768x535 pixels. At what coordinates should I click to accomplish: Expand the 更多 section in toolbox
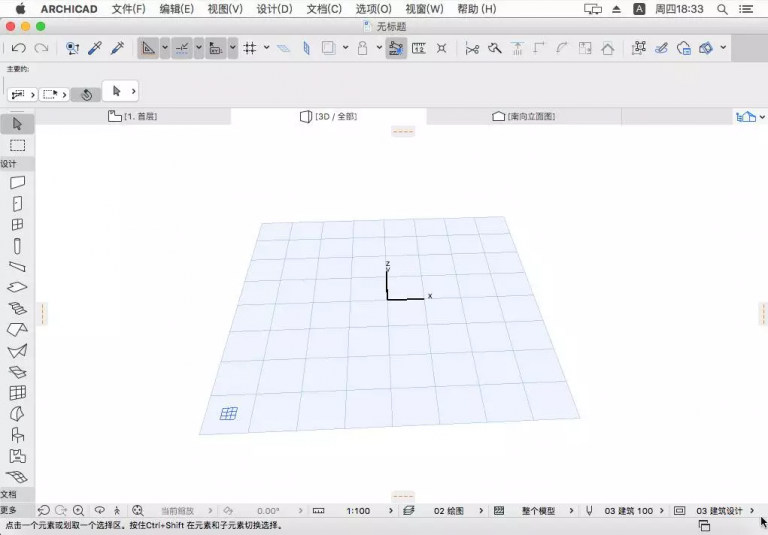coord(9,510)
